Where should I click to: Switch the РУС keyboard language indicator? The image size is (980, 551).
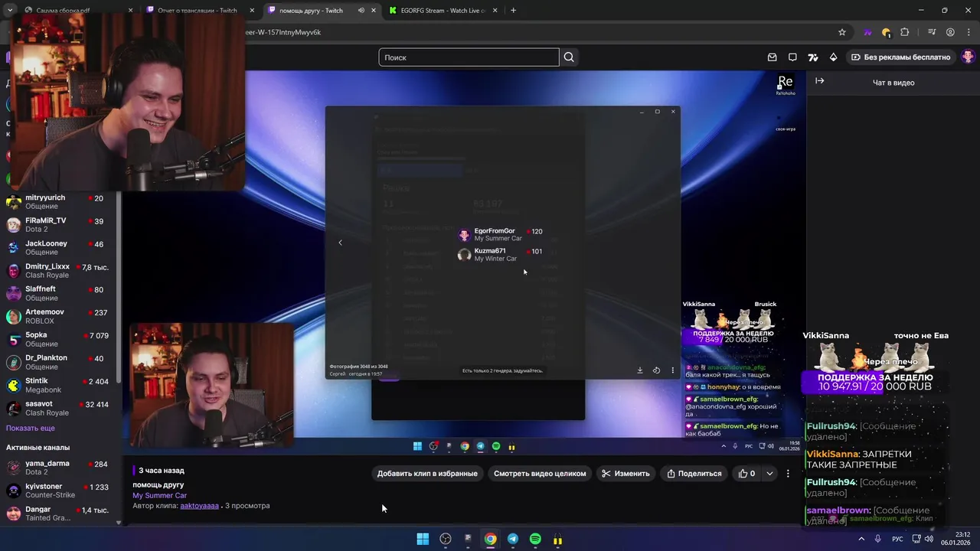tap(897, 539)
